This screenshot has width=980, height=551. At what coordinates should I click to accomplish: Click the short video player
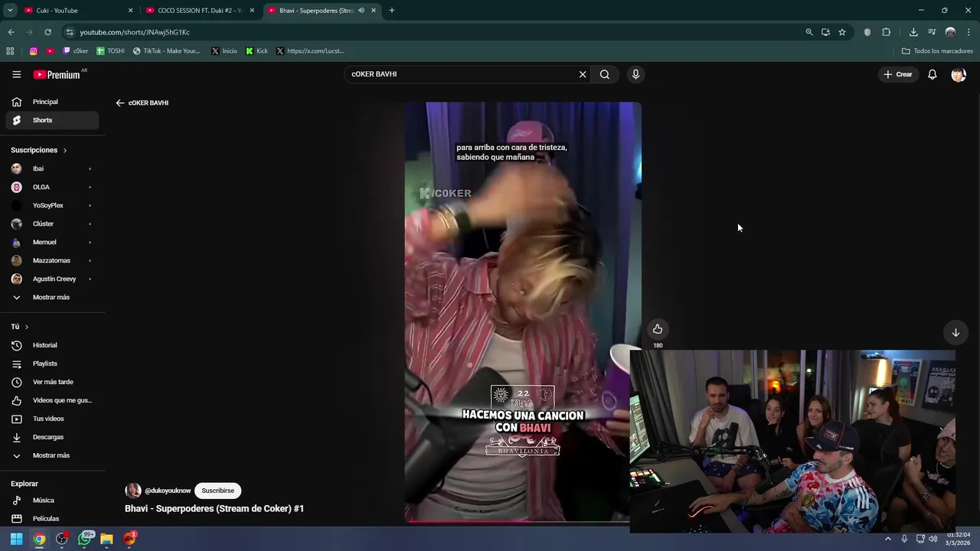[x=523, y=311]
